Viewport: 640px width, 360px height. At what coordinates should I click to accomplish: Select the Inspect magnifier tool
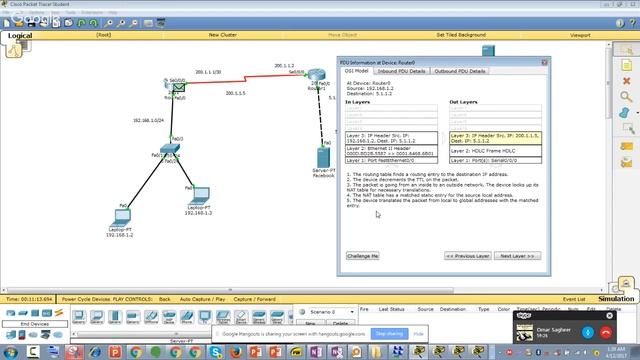coord(626,97)
